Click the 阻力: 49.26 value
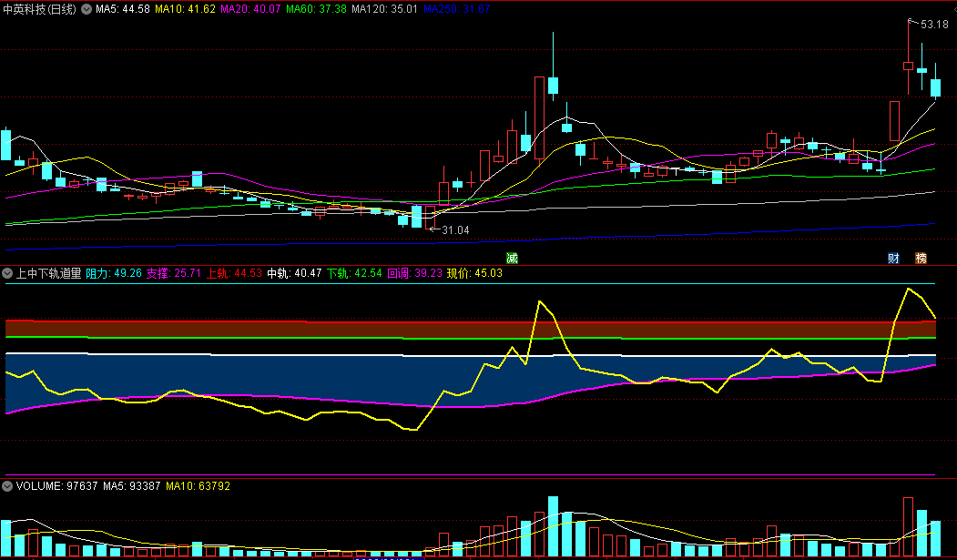957x560 pixels. pos(114,273)
